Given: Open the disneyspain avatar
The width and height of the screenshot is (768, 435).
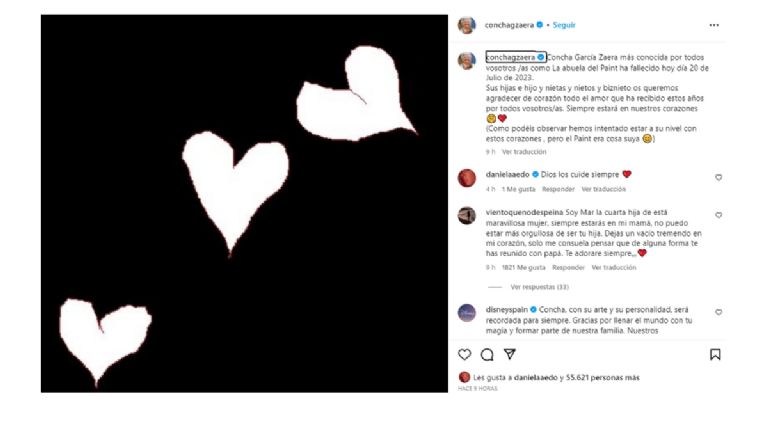Looking at the screenshot, I should click(467, 313).
